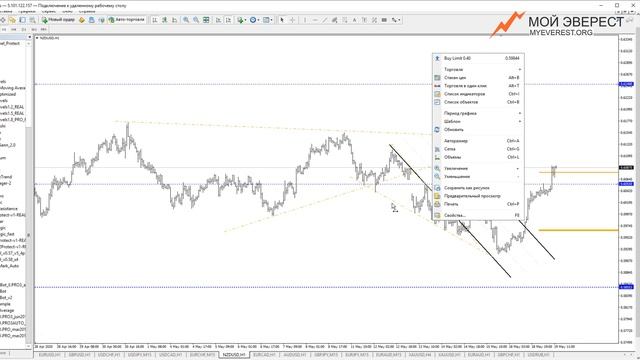Switch to EURUSD,H1 chart tab

click(49, 355)
